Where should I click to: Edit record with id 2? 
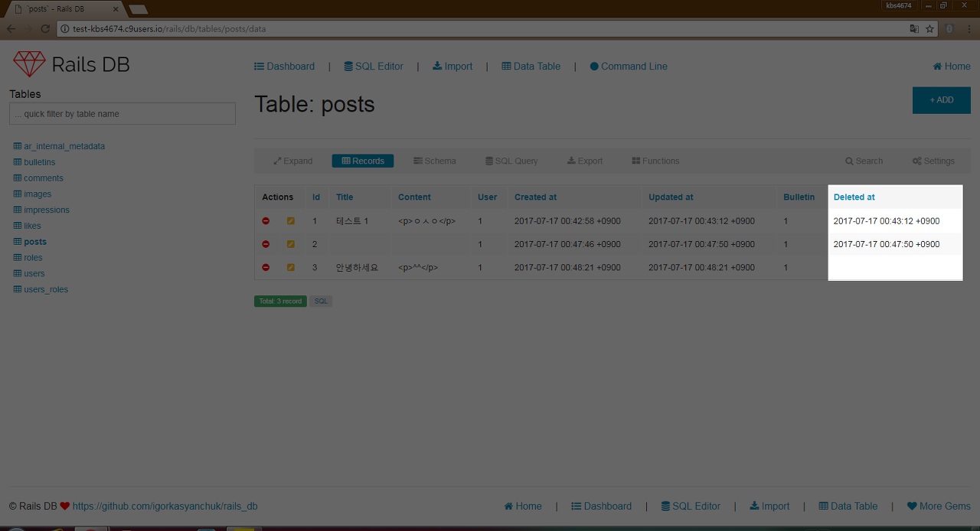pos(290,244)
